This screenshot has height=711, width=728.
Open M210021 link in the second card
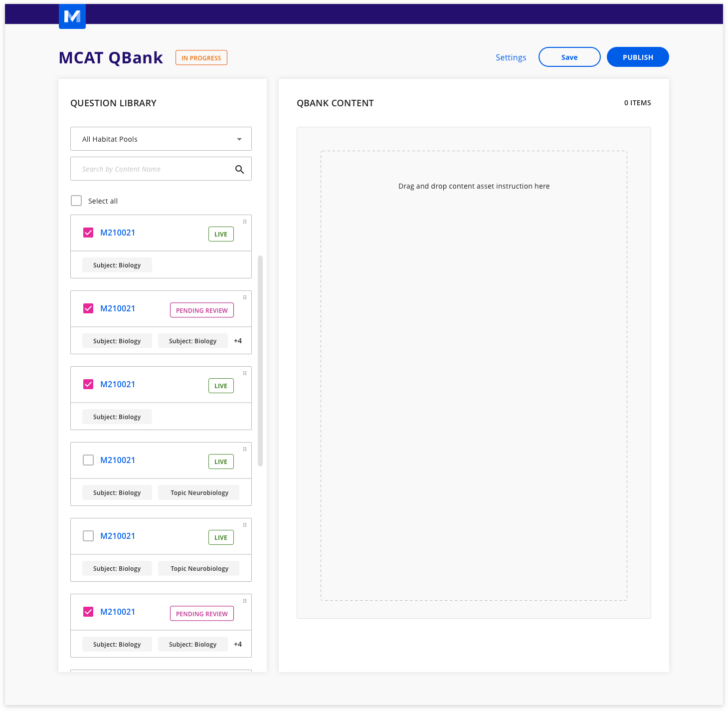click(x=118, y=308)
